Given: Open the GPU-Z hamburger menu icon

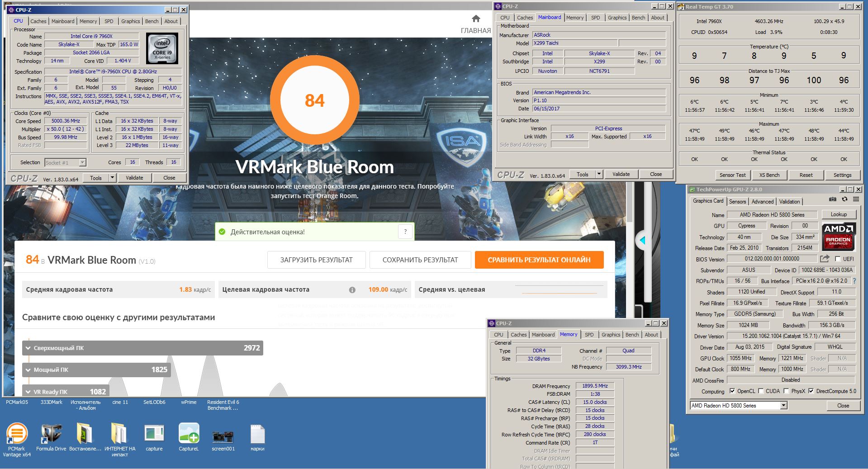Looking at the screenshot, I should click(856, 199).
